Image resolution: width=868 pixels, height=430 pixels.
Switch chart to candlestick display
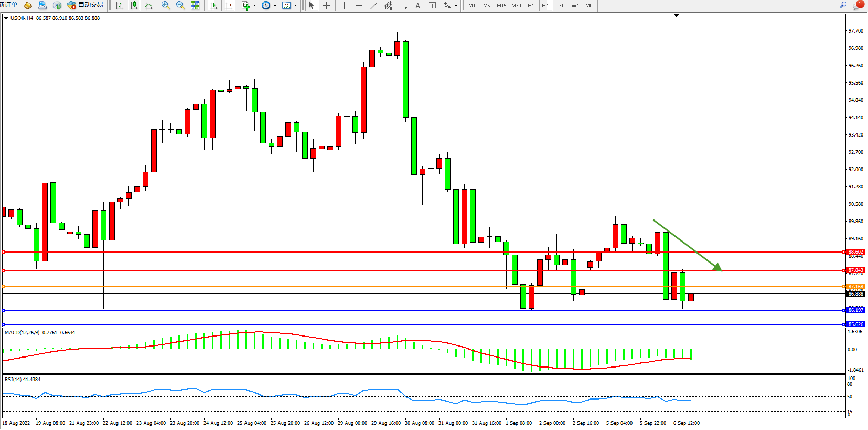pyautogui.click(x=134, y=5)
